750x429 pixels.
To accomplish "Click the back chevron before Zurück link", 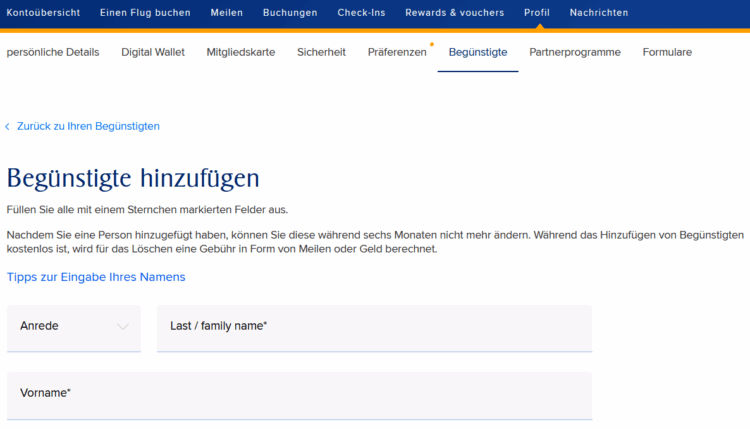I will (7, 126).
